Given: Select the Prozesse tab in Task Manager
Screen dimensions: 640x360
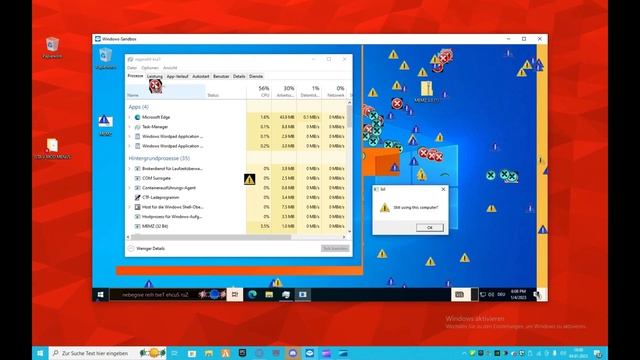Looking at the screenshot, I should 135,76.
